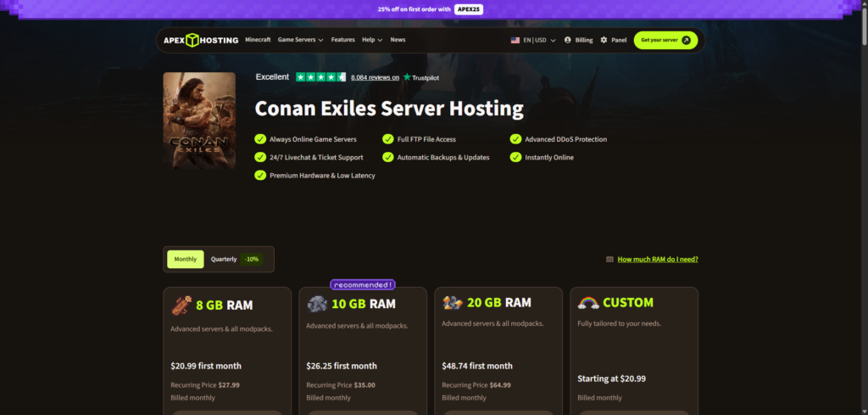
Task: Click the $20.99 first month price
Action: click(x=206, y=366)
